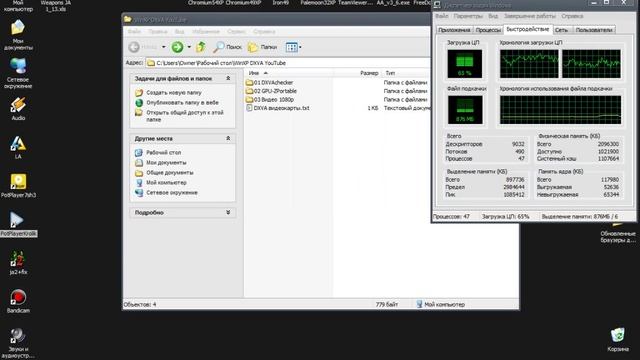The image size is (640, 360).
Task: Select the PotPlayer7sh3 desktop icon
Action: pyautogui.click(x=18, y=185)
